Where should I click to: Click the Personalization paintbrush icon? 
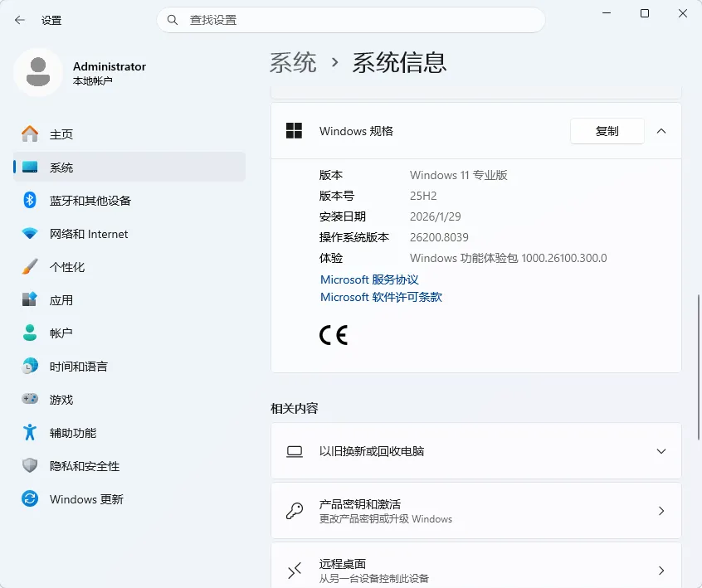pyautogui.click(x=30, y=267)
